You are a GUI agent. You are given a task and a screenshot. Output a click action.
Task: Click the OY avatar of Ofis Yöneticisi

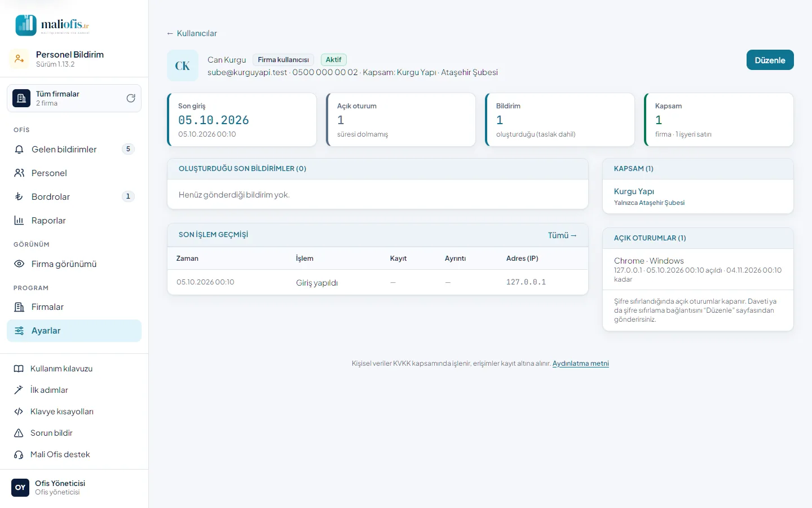[x=20, y=488]
